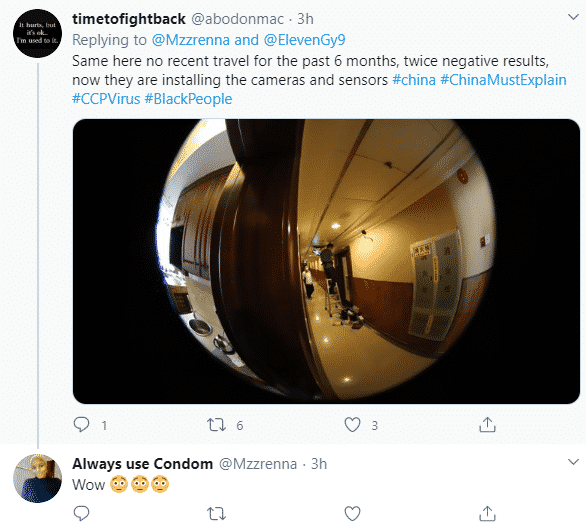
Task: Follow the #CCPVirus hashtag link
Action: click(106, 99)
